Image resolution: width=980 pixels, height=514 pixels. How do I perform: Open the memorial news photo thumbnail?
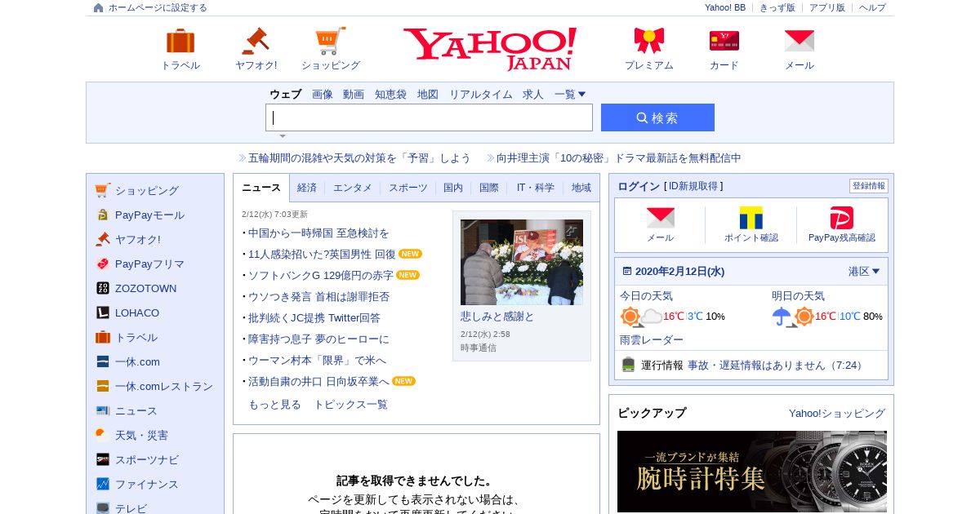522,262
